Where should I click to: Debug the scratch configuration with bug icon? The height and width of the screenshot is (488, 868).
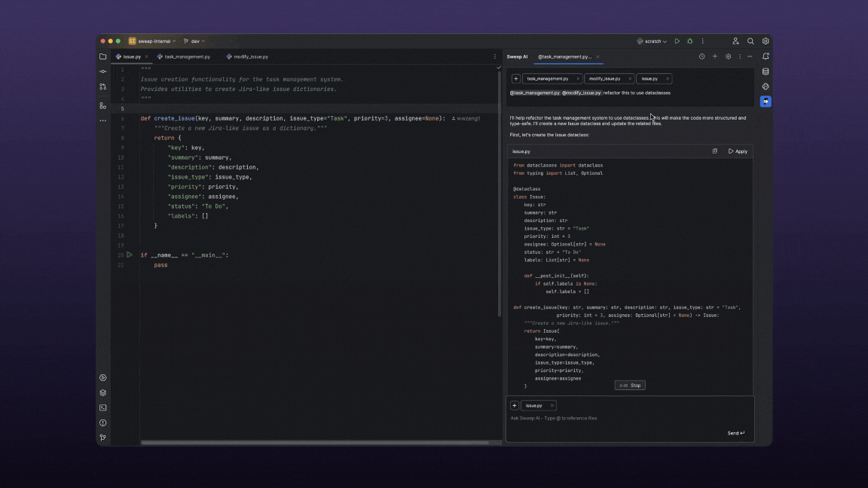pos(689,41)
